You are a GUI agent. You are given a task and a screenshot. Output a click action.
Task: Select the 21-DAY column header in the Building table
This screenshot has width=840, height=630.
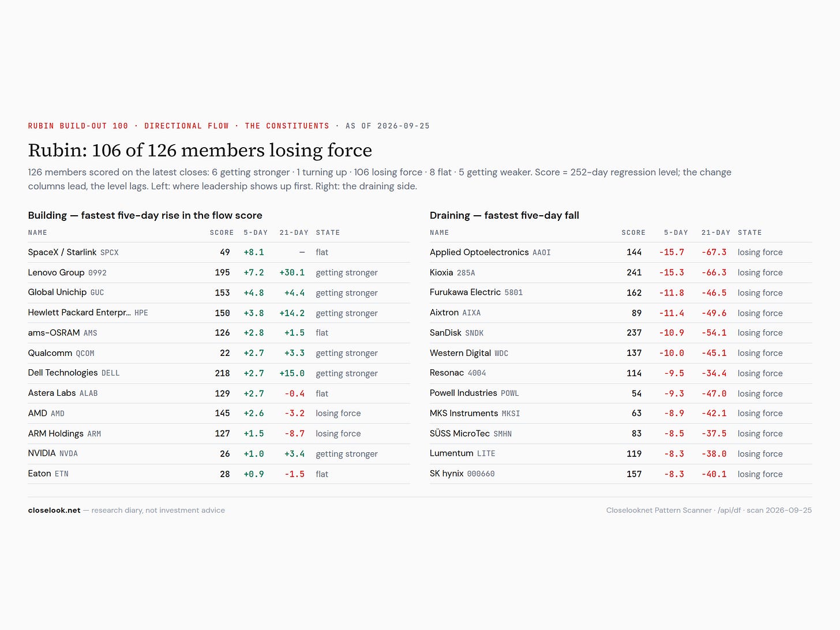(x=294, y=232)
